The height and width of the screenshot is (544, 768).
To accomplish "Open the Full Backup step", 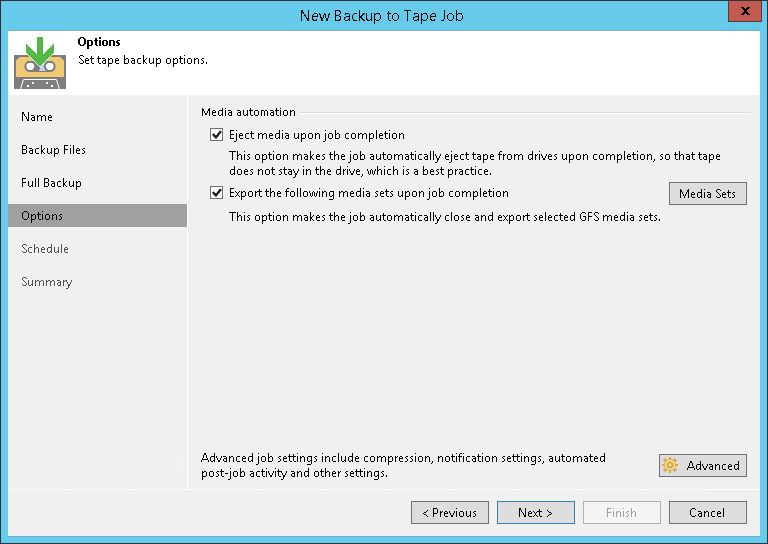I will point(51,183).
